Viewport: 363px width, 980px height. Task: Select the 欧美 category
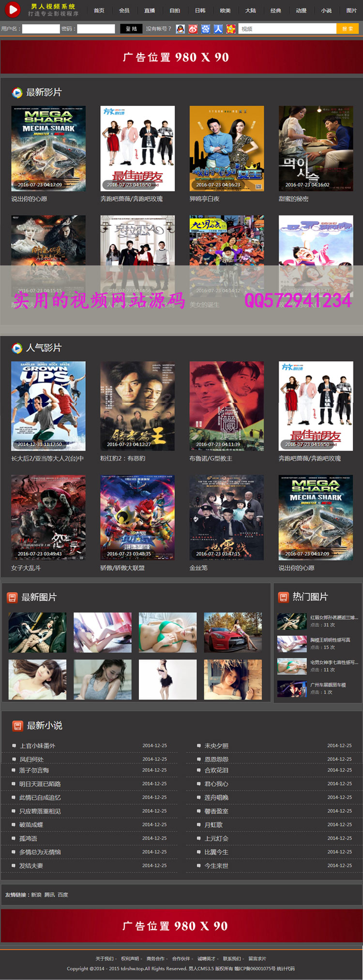(225, 10)
